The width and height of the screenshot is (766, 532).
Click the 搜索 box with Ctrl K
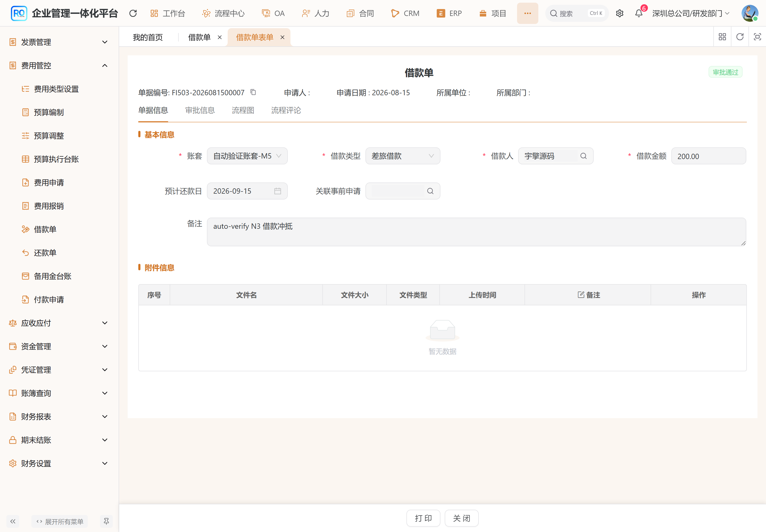577,13
